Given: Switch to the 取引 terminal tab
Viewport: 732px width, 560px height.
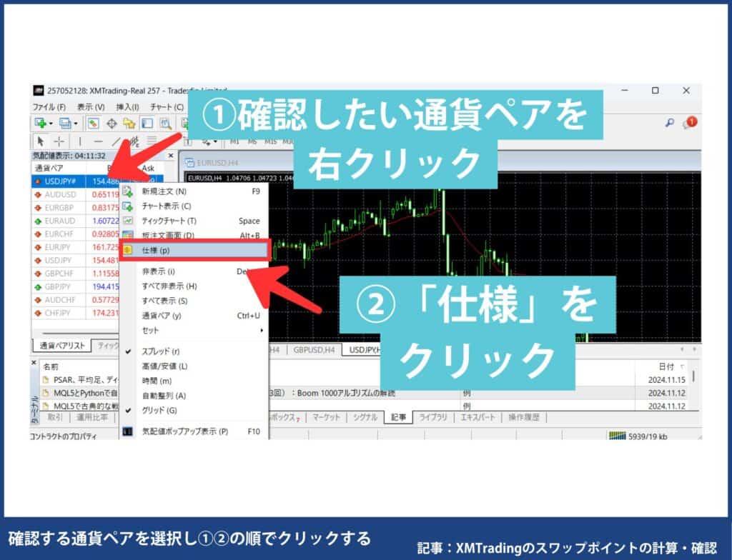Looking at the screenshot, I should coord(55,417).
